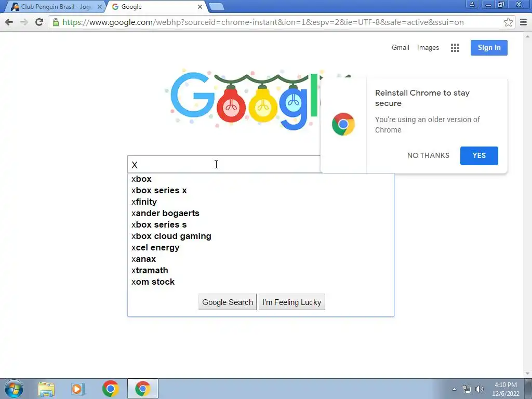Open Google Images link

click(x=428, y=47)
